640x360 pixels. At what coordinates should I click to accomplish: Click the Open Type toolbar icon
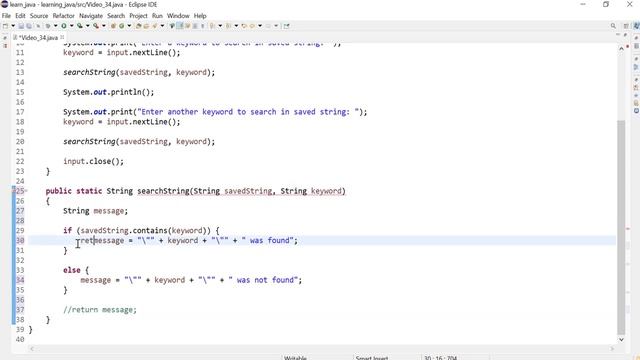click(x=138, y=26)
